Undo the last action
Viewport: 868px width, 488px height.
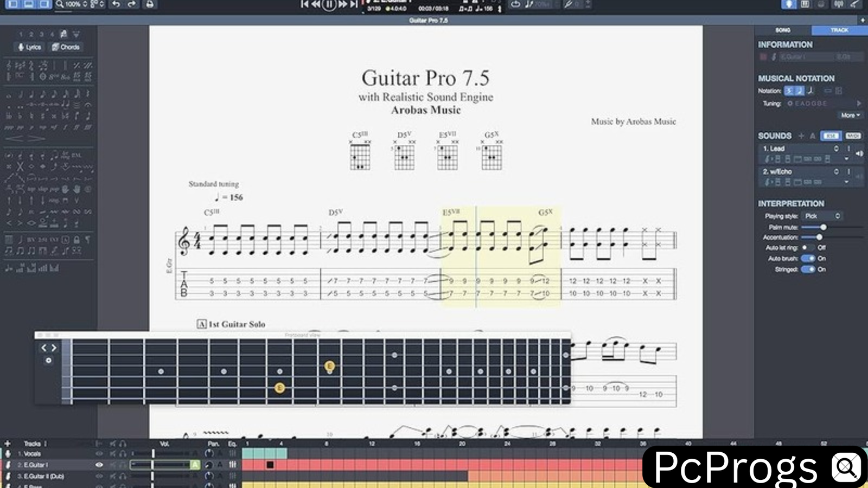click(116, 4)
